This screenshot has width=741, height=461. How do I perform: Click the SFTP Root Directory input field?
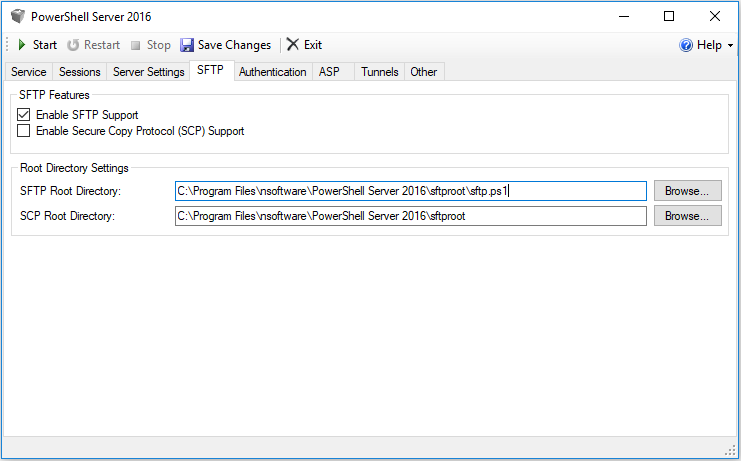[411, 191]
